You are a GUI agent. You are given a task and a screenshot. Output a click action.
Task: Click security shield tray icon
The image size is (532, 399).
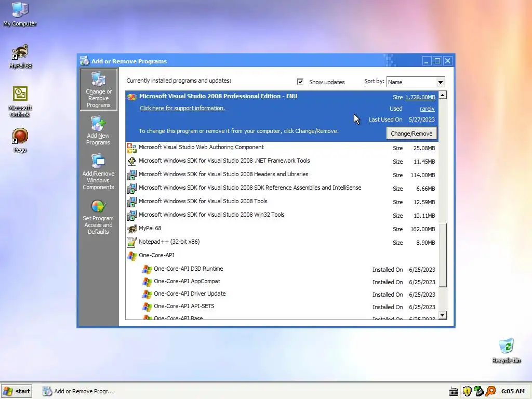[467, 391]
